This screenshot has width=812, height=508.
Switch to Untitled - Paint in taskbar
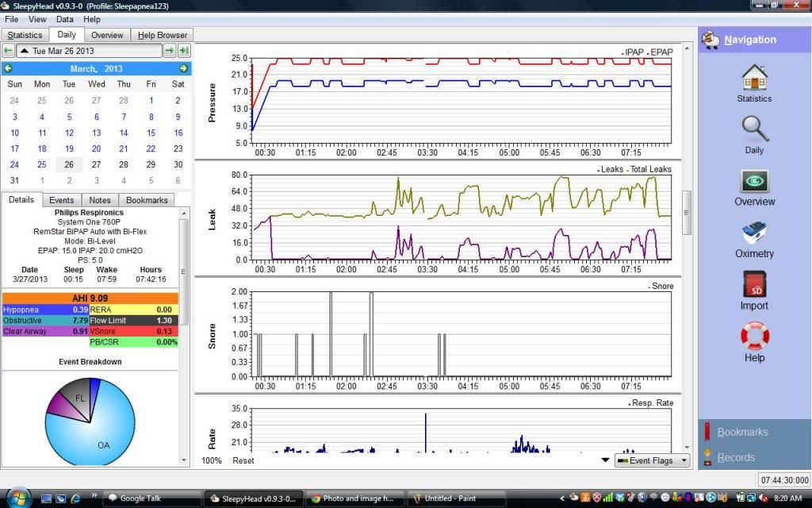456,498
